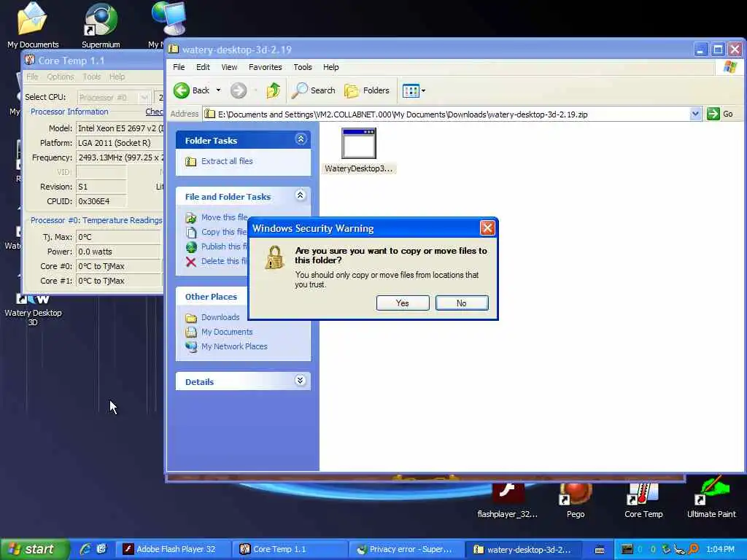Collapse File and Folder Tasks panel
Image resolution: width=747 pixels, height=560 pixels.
click(301, 195)
